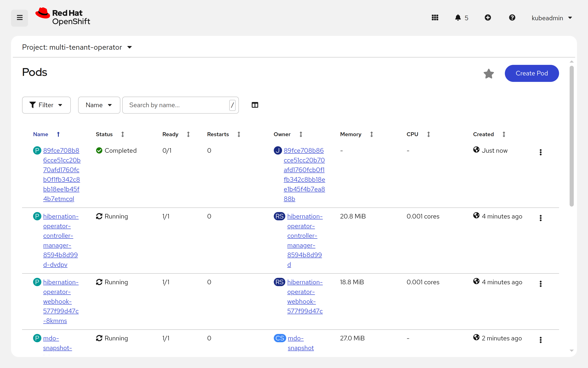The width and height of the screenshot is (588, 368).
Task: Click the vertical scrollbar of the pods list
Action: click(571, 136)
